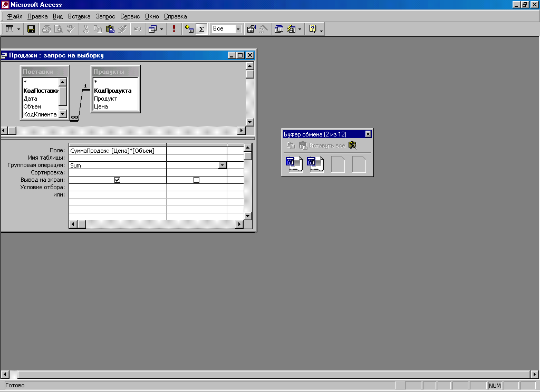
Task: Maximize the Продажи query window
Action: [x=240, y=55]
